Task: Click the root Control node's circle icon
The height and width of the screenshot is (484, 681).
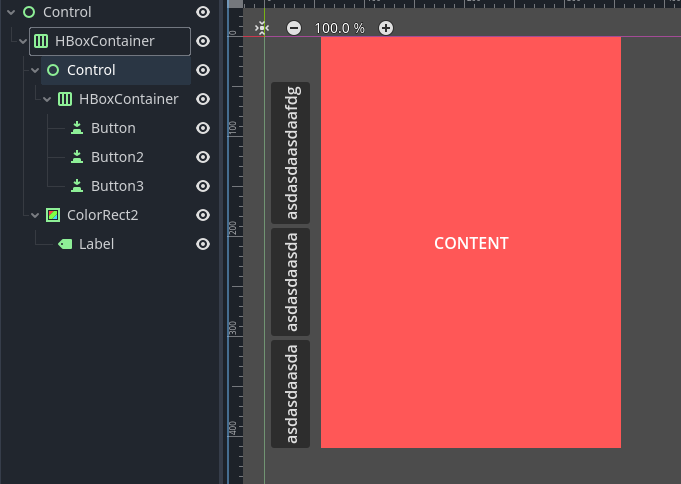Action: 29,12
